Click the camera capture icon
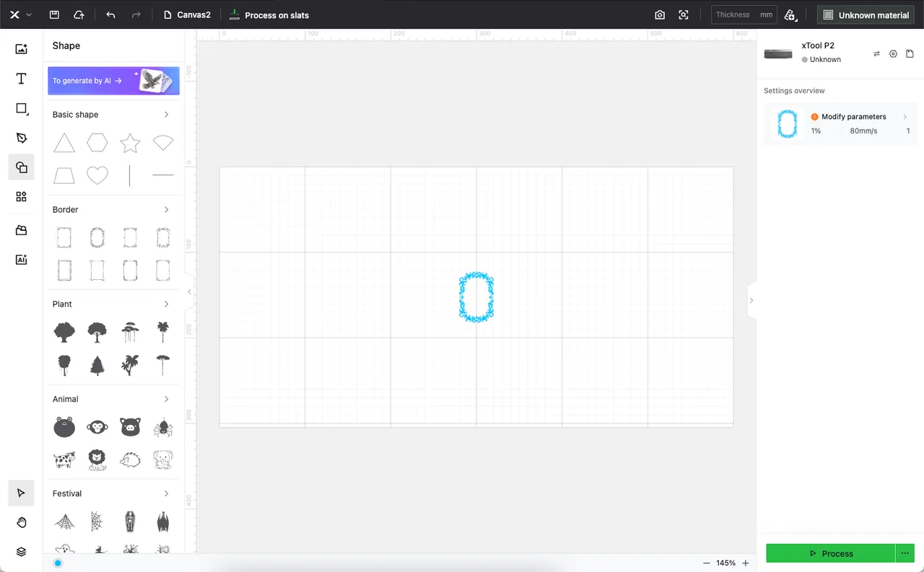 click(660, 14)
